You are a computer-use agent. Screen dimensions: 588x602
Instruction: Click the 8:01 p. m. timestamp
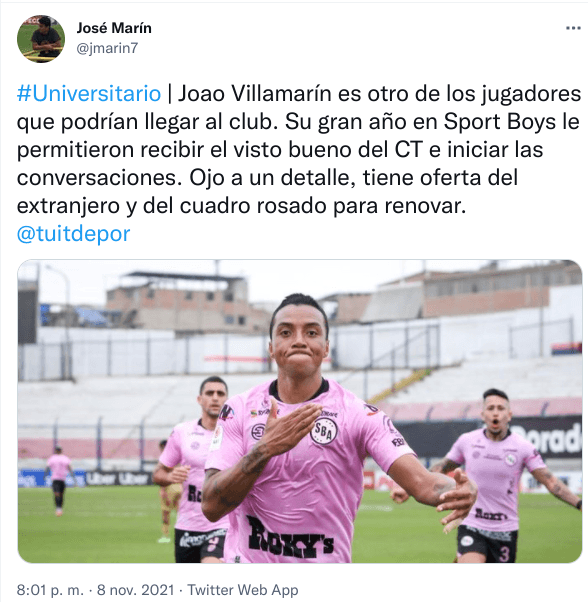pyautogui.click(x=50, y=590)
